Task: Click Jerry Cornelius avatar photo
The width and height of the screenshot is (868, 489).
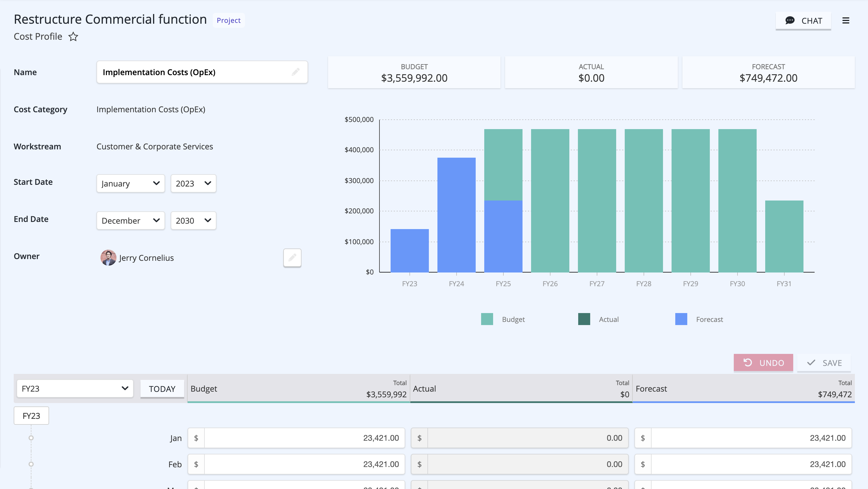Action: 108,258
